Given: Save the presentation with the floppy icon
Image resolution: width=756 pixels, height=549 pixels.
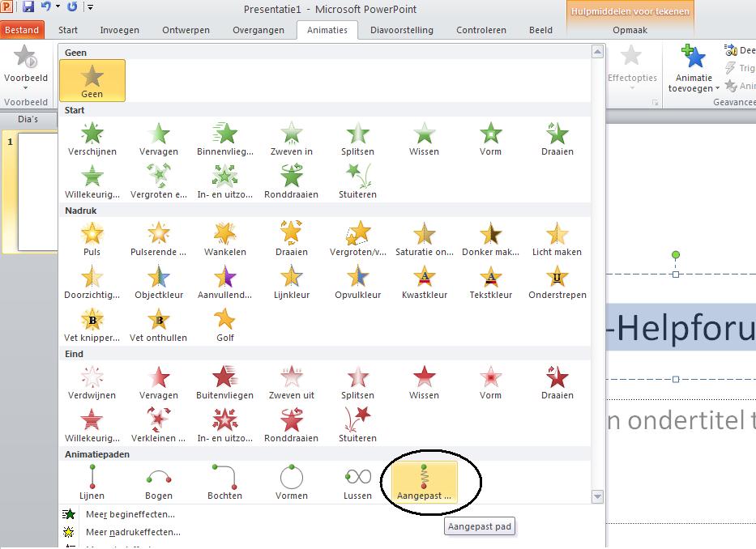Looking at the screenshot, I should [28, 6].
